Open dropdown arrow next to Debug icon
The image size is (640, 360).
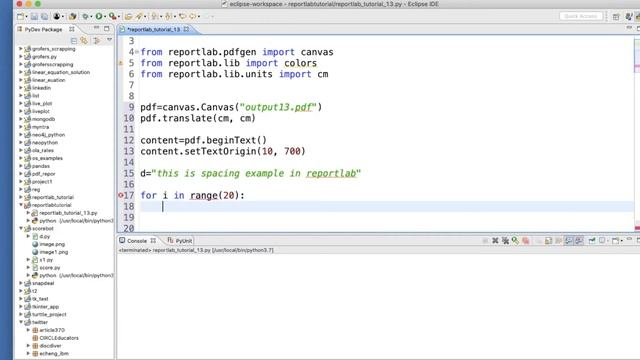pyautogui.click(x=91, y=17)
